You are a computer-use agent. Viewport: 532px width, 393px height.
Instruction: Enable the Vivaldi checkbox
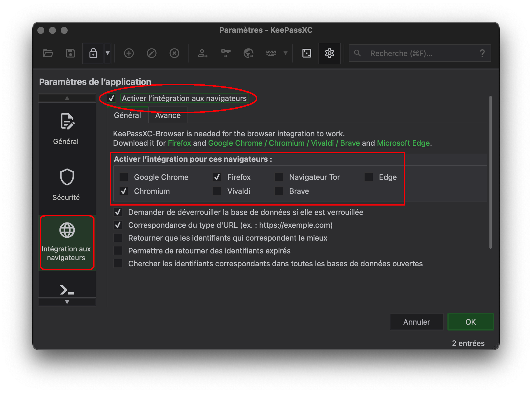(x=217, y=191)
